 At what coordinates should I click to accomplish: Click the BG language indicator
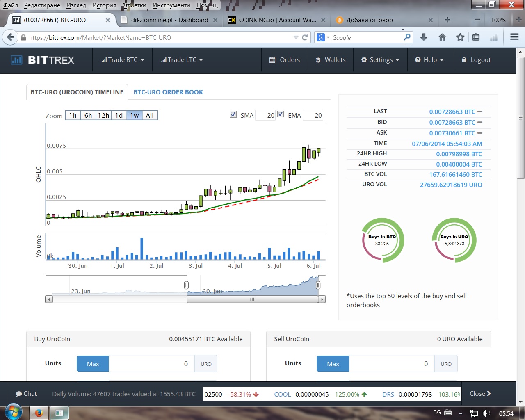point(437,413)
